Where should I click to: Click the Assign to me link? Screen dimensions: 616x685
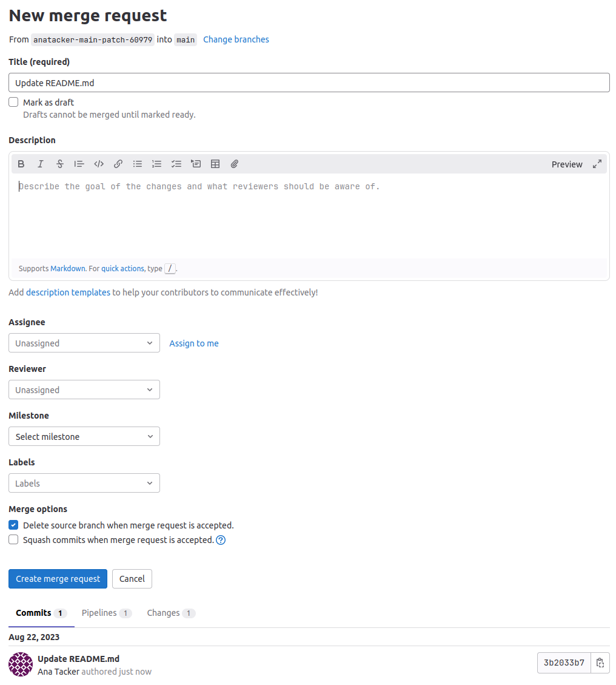pos(193,343)
